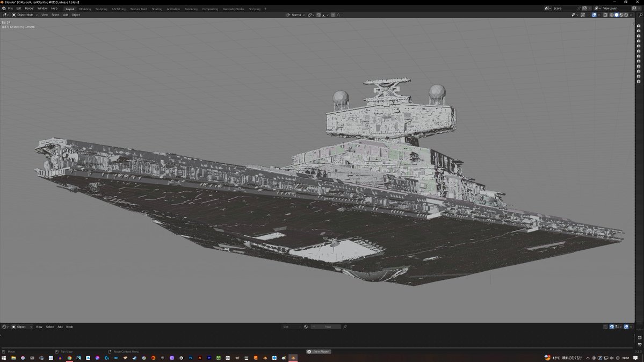This screenshot has height=362, width=644.
Task: Open the viewport shading options dropdown
Action: pos(631,15)
